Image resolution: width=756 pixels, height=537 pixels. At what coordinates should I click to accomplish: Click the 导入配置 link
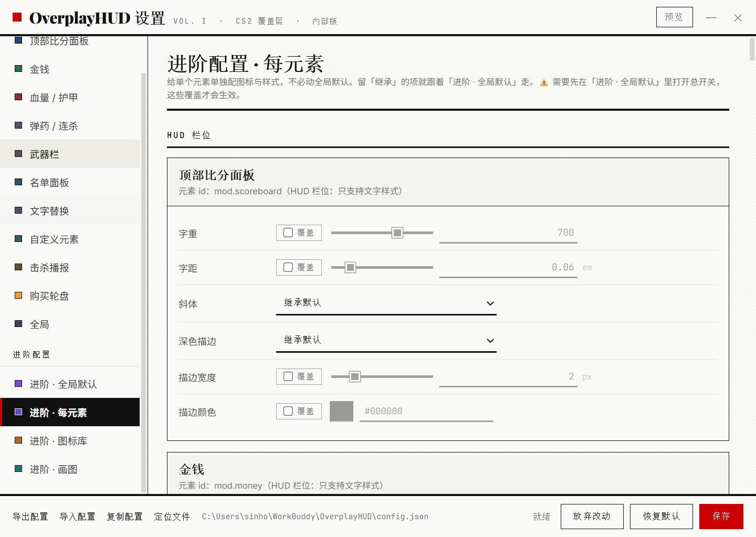pyautogui.click(x=78, y=517)
